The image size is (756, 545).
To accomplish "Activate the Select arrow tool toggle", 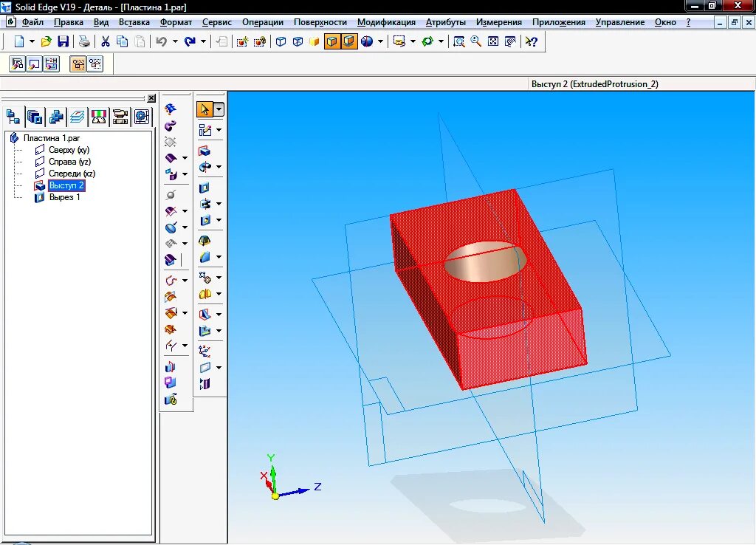I will click(x=205, y=109).
